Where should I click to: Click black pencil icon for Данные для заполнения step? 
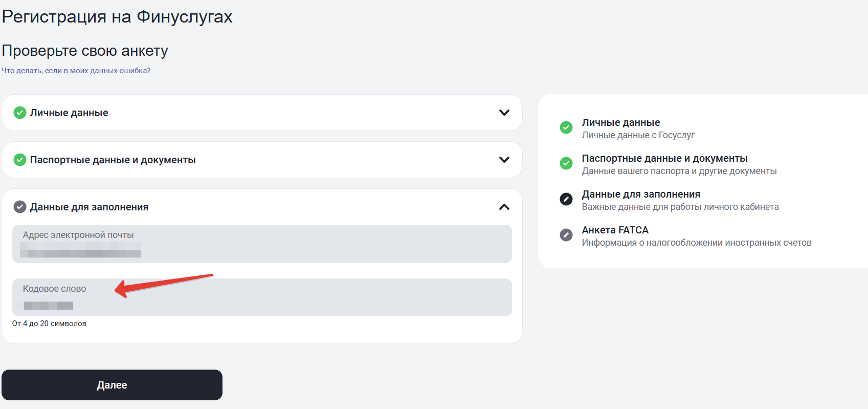coord(566,199)
